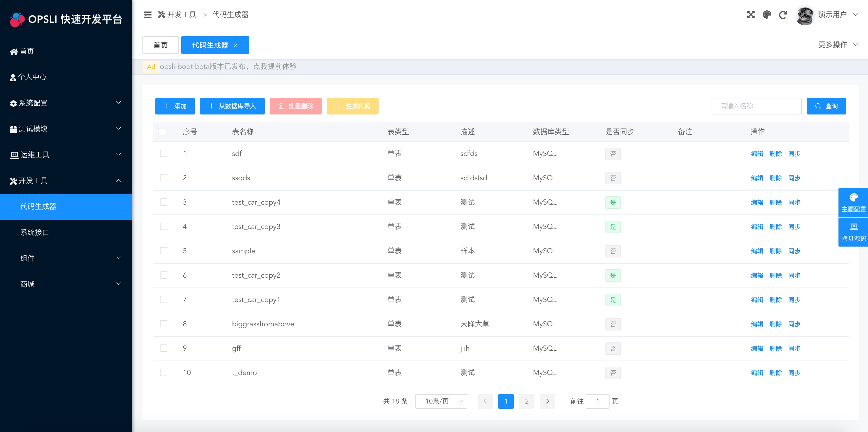Open theme palette icon in header
This screenshot has width=868, height=432.
coord(767,15)
